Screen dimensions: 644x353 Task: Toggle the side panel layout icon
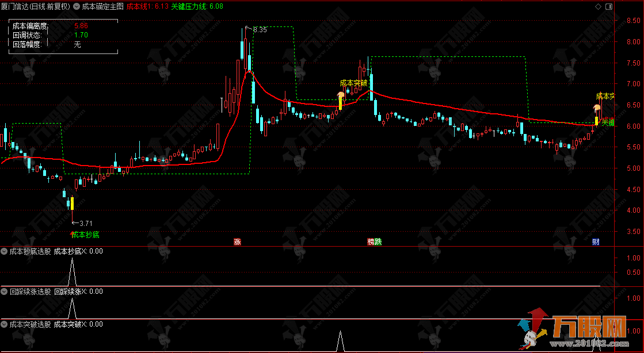click(x=609, y=6)
